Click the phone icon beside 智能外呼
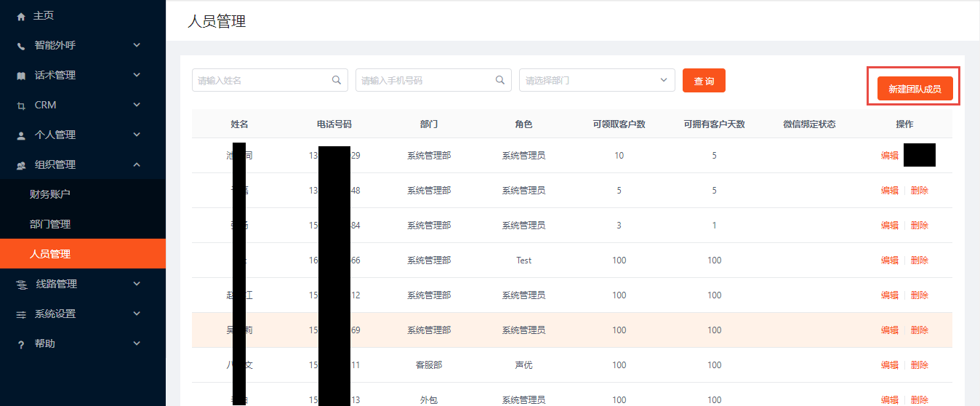The height and width of the screenshot is (406, 980). [20, 46]
